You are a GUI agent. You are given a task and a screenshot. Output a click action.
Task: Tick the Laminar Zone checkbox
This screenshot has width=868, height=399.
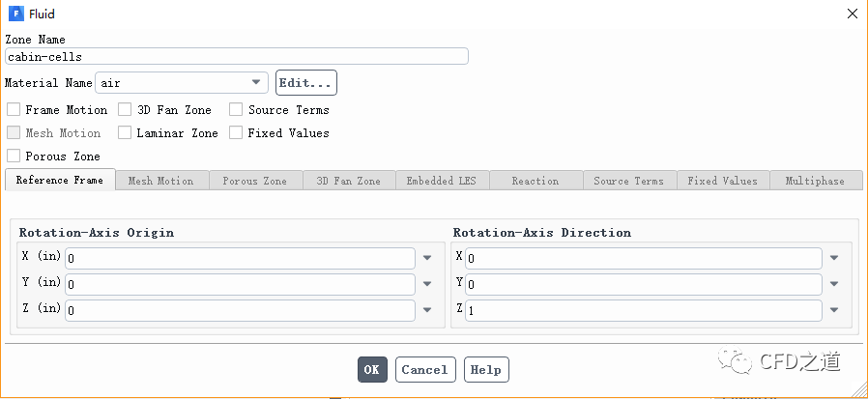tap(126, 133)
